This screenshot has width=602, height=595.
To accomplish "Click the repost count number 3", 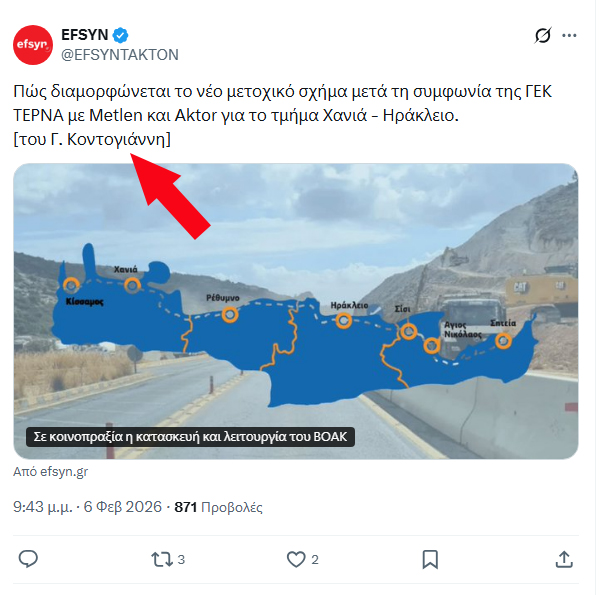I will click(181, 560).
